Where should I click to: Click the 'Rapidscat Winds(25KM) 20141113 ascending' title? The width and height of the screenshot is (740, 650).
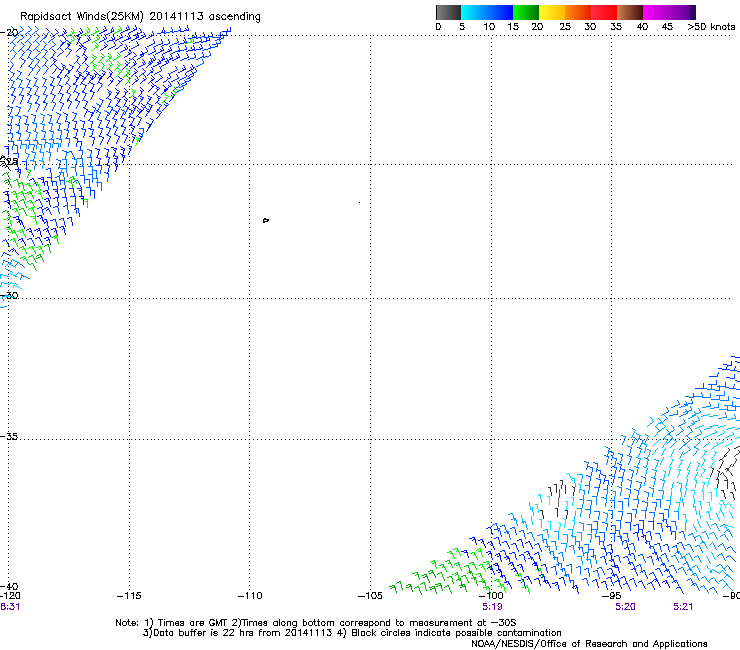[x=140, y=17]
